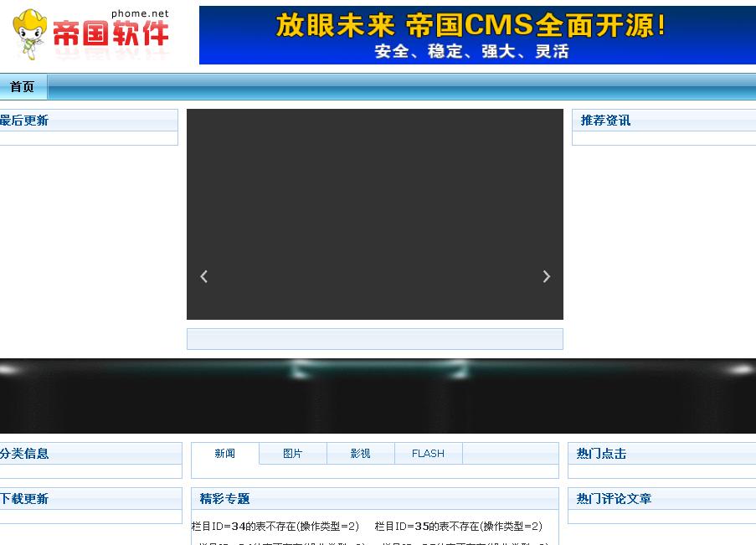This screenshot has width=756, height=545.
Task: Open the 帝国CMS全面开源 banner ad
Action: [x=477, y=36]
